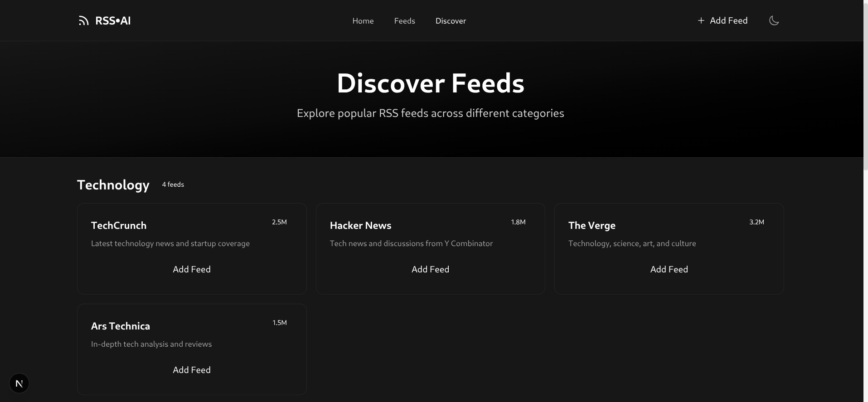The width and height of the screenshot is (868, 402).
Task: Click the '4 feeds' badge
Action: click(173, 184)
